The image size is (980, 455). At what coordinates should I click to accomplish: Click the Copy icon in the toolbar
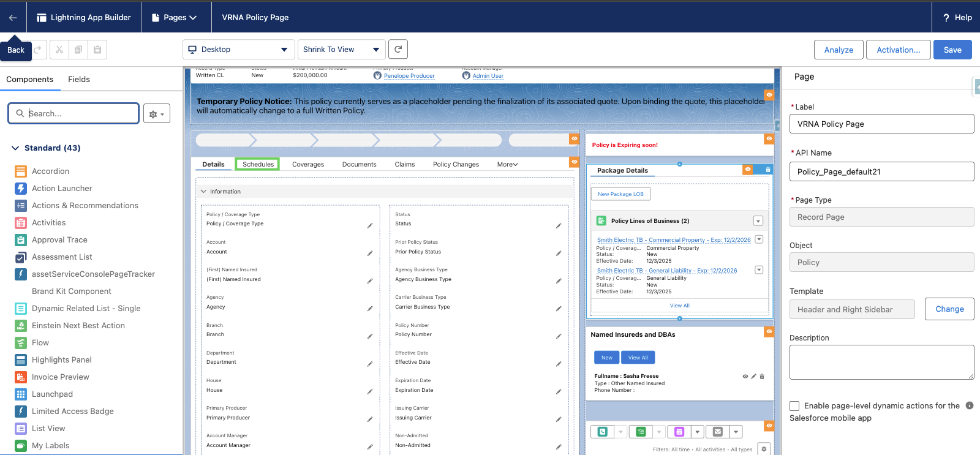coord(78,50)
